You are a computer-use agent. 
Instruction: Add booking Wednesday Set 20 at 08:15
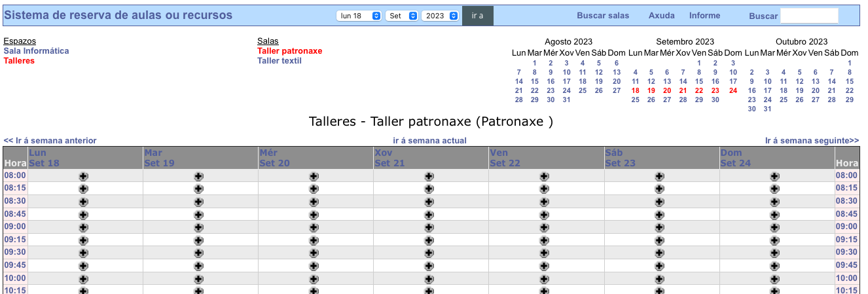[x=314, y=189]
